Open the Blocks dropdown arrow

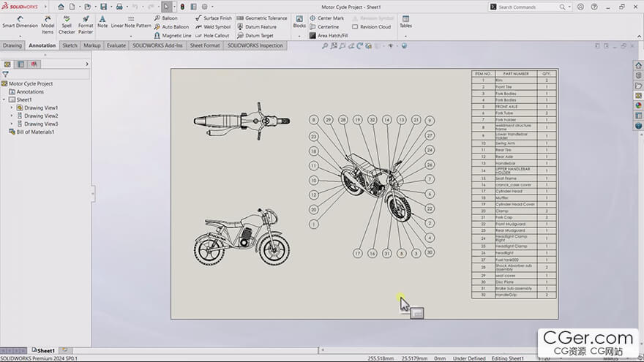(299, 36)
